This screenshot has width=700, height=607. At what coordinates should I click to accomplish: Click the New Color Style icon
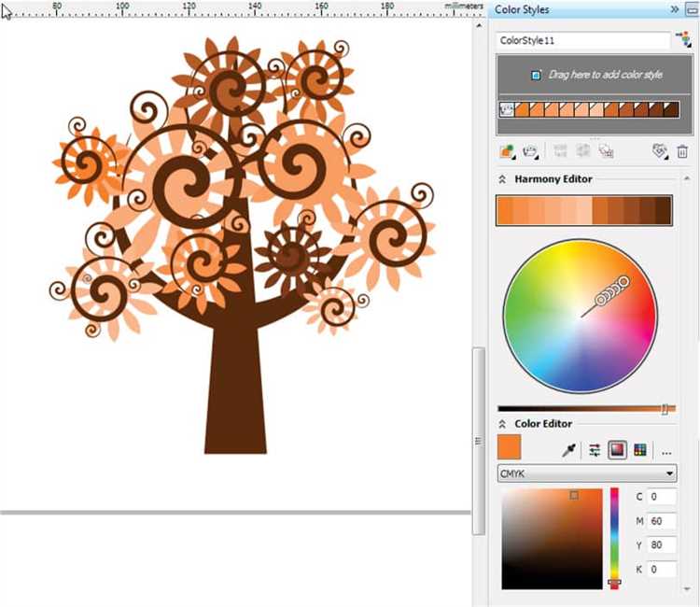[507, 150]
